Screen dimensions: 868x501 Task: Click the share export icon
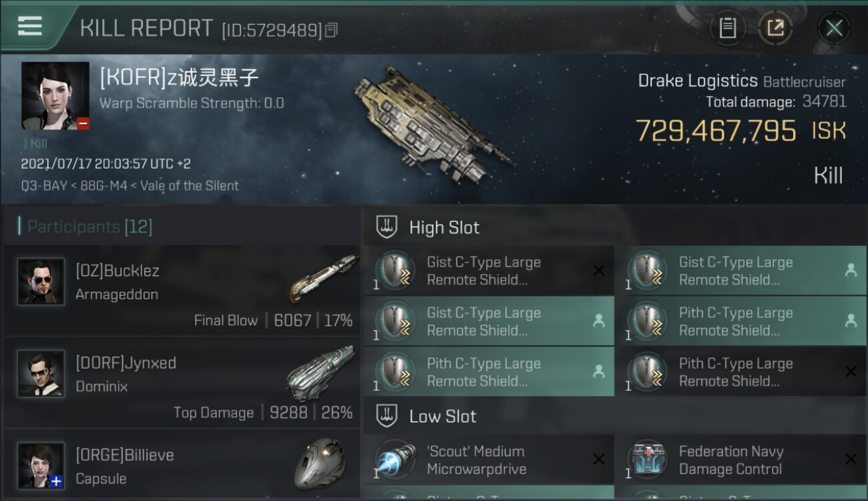click(775, 28)
